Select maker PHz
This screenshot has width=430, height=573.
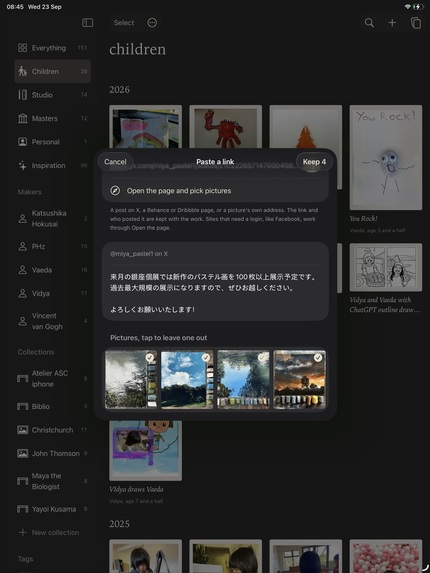point(52,247)
